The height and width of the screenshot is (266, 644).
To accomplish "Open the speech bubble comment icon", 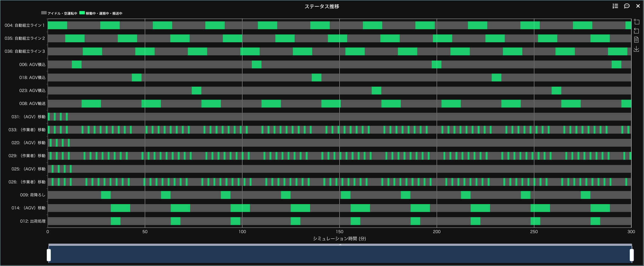I will 627,6.
